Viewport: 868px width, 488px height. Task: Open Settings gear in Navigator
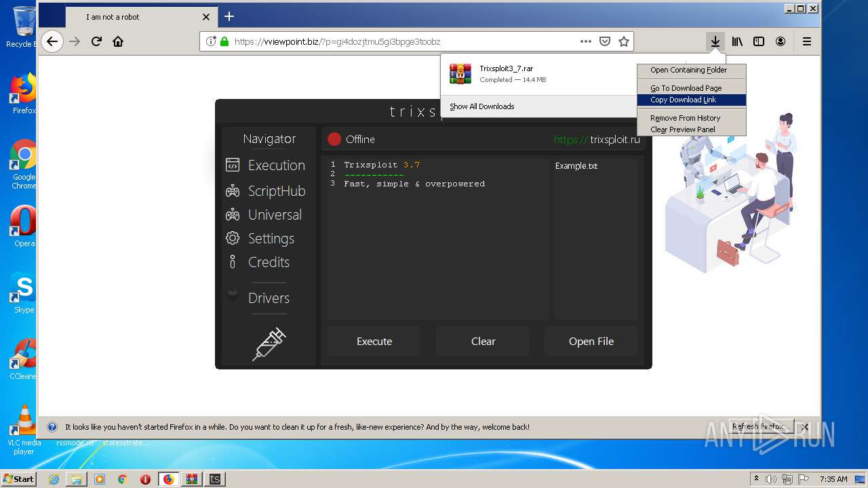(x=260, y=239)
